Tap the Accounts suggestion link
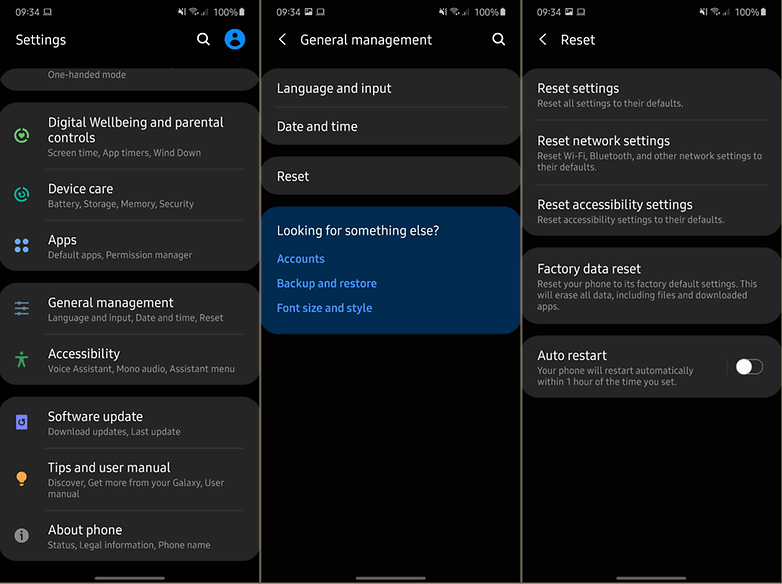Image resolution: width=782 pixels, height=584 pixels. tap(301, 259)
